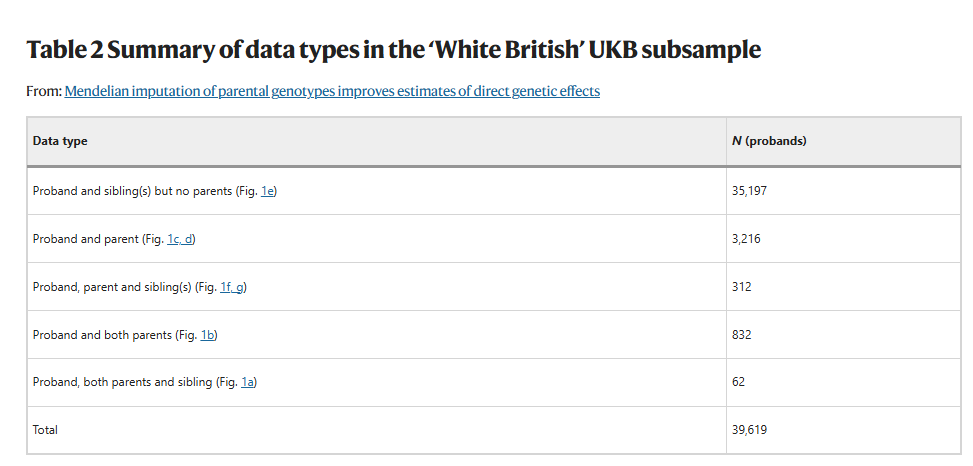This screenshot has width=973, height=466.
Task: Select the cell showing 62
Action: (738, 383)
